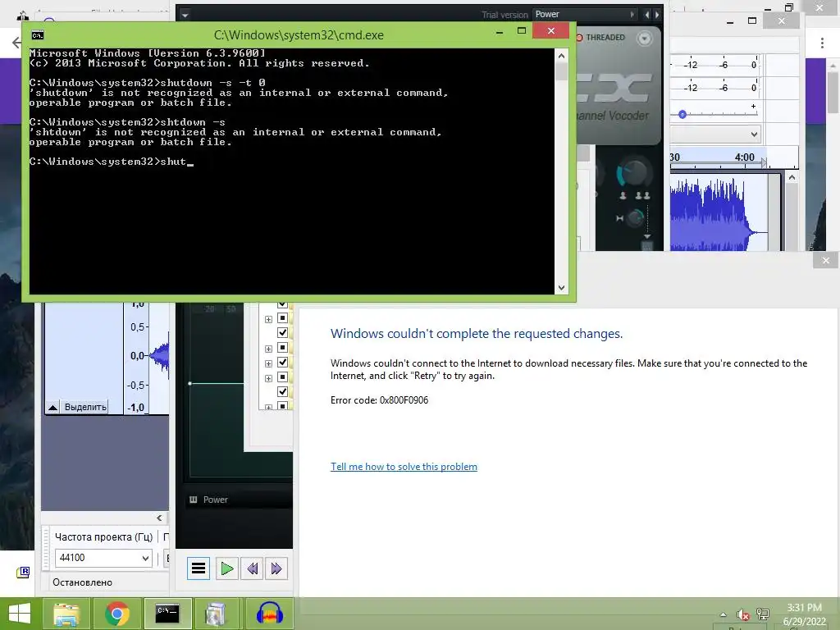Image resolution: width=840 pixels, height=630 pixels.
Task: Click the pause icon left of Power label
Action: 194,500
